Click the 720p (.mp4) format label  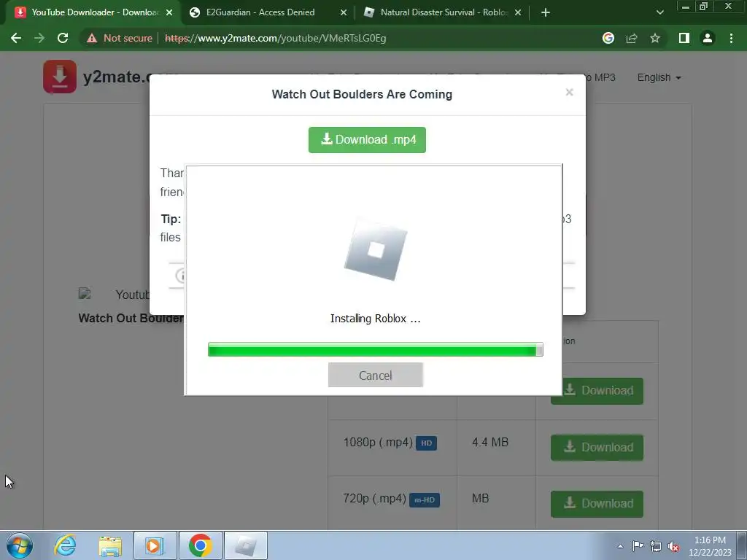tap(374, 499)
